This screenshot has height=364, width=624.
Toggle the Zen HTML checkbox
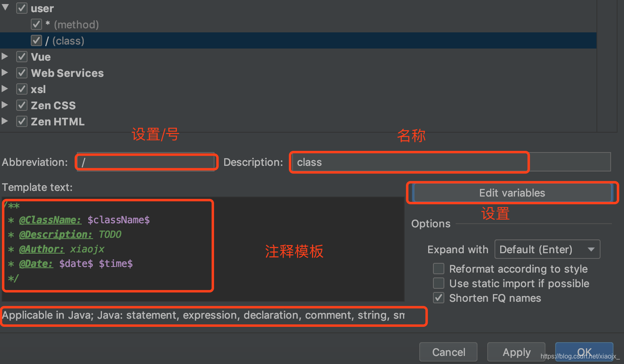tap(22, 121)
